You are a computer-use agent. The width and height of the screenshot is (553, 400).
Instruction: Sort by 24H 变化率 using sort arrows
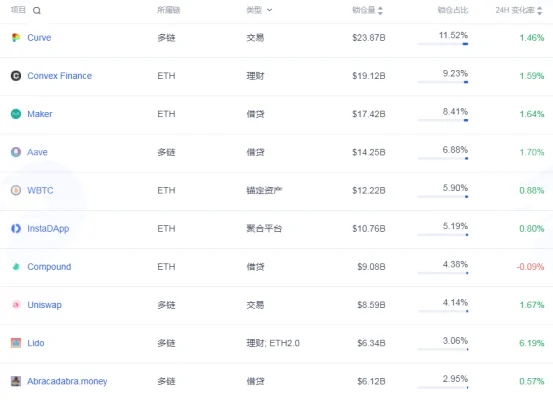540,11
